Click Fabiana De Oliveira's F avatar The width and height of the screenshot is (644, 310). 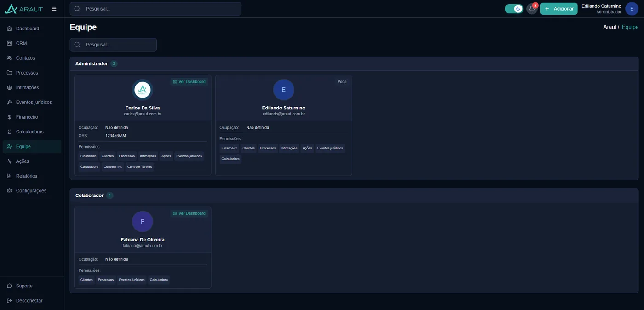[143, 221]
